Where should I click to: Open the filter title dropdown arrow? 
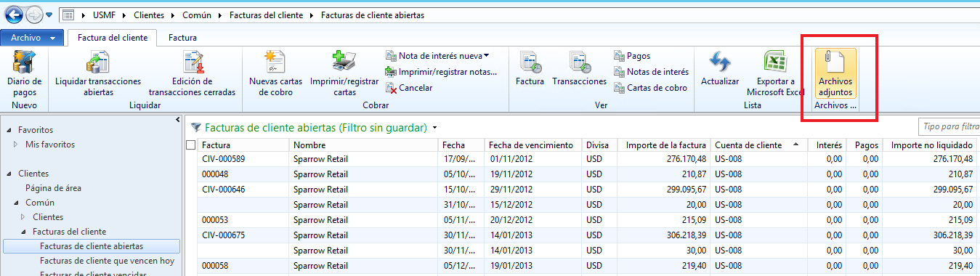(x=434, y=128)
